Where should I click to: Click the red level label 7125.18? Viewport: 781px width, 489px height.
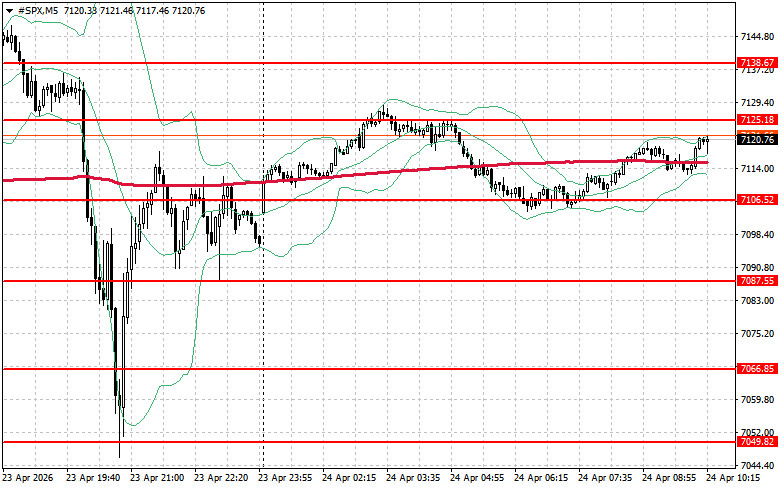point(757,120)
